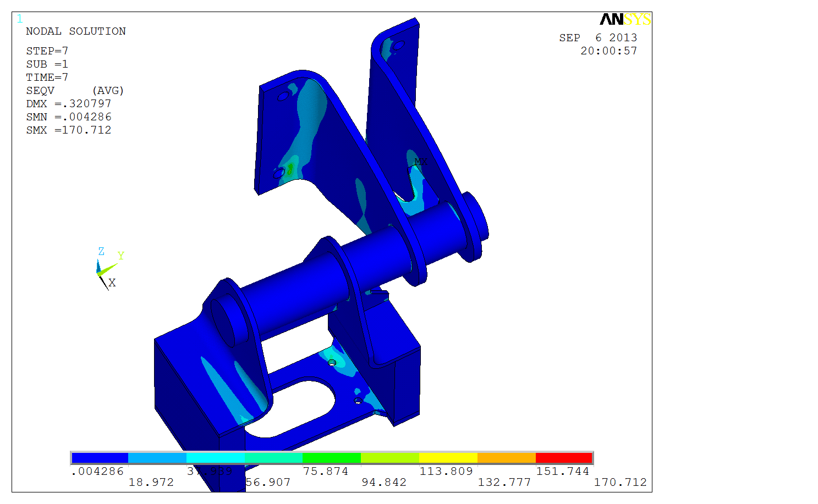Click the legend value 132.777
818x504 pixels.
click(504, 483)
